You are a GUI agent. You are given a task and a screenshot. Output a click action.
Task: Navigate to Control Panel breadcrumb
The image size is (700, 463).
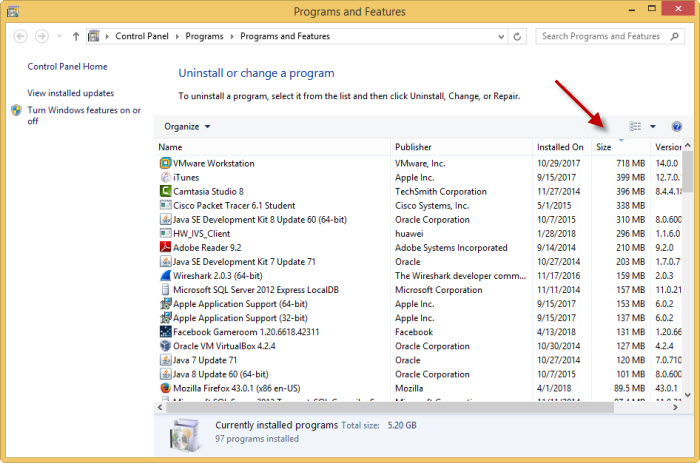click(142, 36)
